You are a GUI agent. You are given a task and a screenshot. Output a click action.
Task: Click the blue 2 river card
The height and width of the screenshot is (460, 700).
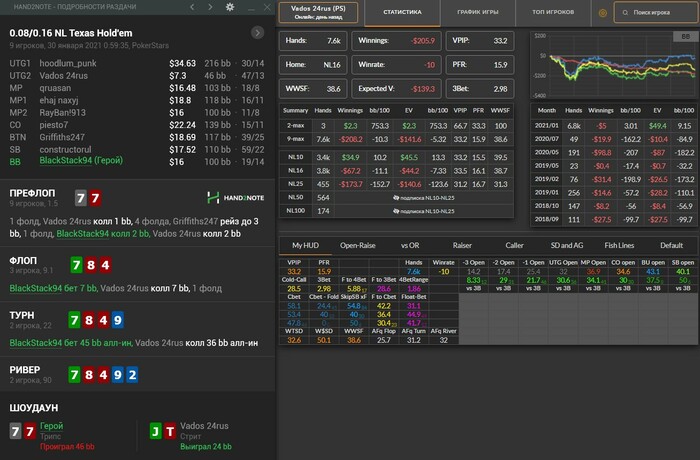point(132,375)
